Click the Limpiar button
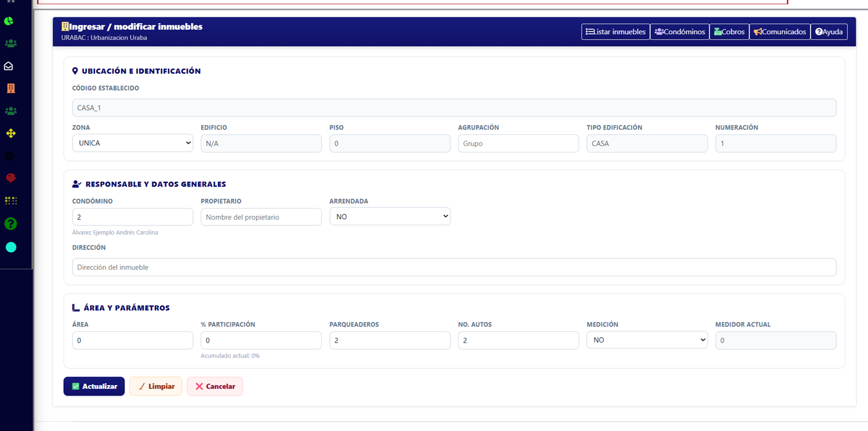 (x=156, y=386)
